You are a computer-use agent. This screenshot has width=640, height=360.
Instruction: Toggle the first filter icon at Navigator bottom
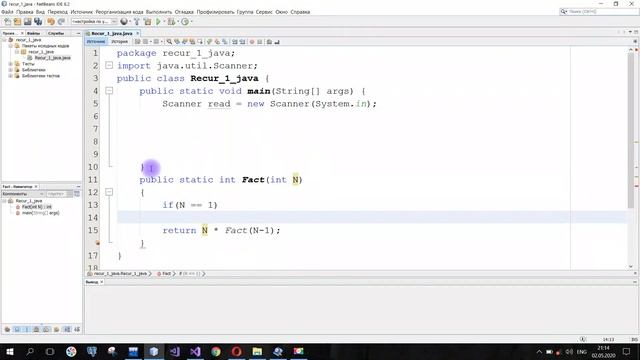click(7, 329)
